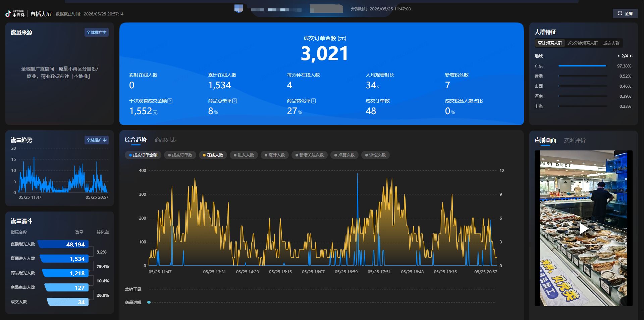644x320 pixels.
Task: Click the 商品讲解 timeline marker dot
Action: (149, 302)
